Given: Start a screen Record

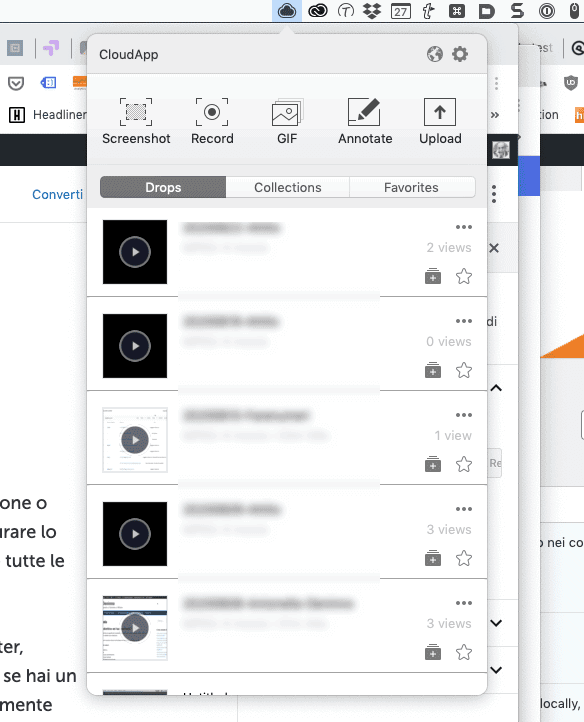Looking at the screenshot, I should pyautogui.click(x=212, y=122).
